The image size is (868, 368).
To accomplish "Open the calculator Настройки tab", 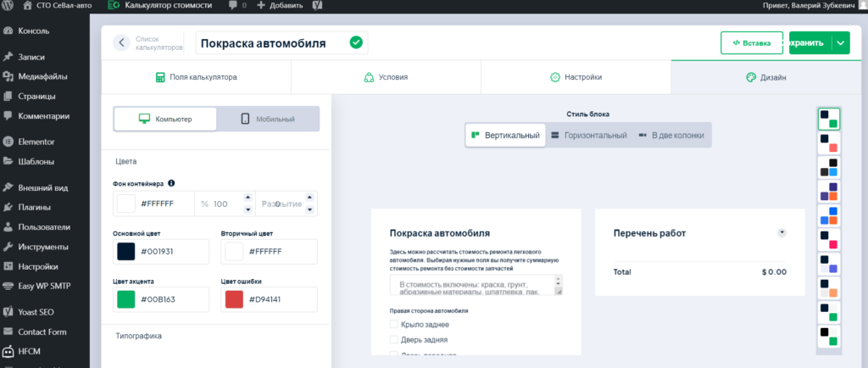I will [576, 77].
